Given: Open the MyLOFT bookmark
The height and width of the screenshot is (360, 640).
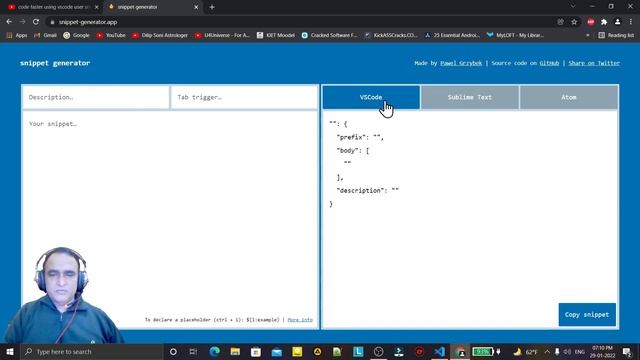Looking at the screenshot, I should (515, 35).
